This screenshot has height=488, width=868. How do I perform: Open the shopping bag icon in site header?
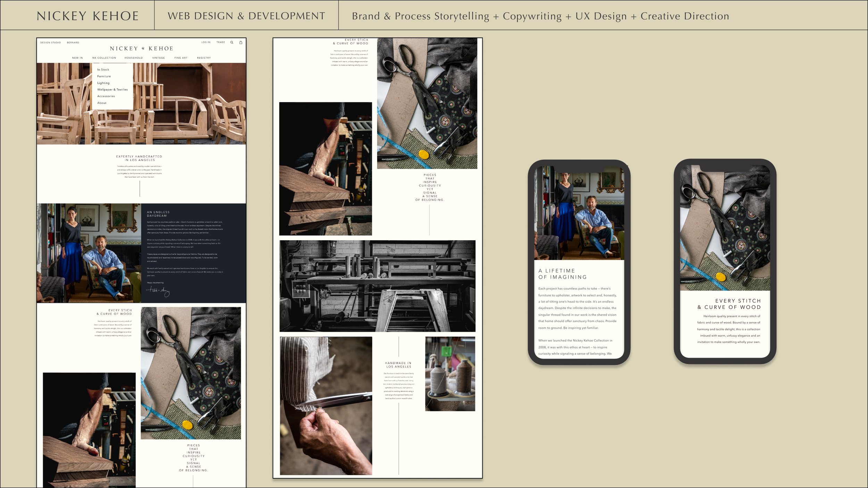click(x=241, y=42)
